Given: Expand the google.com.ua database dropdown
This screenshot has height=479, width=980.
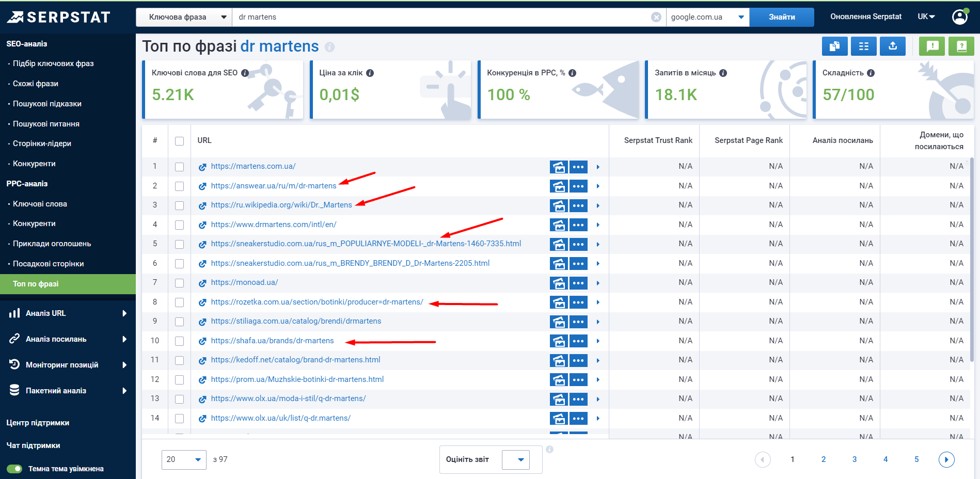Looking at the screenshot, I should pyautogui.click(x=707, y=17).
